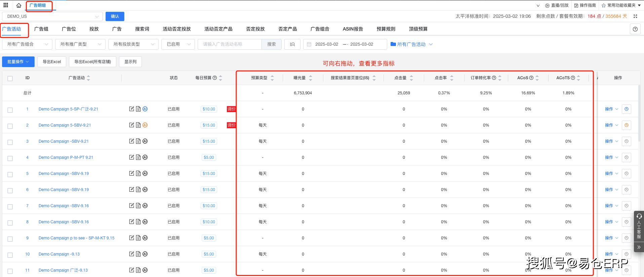Click clock icon for row 8
Viewport: 644px width, 277px height.
[627, 222]
